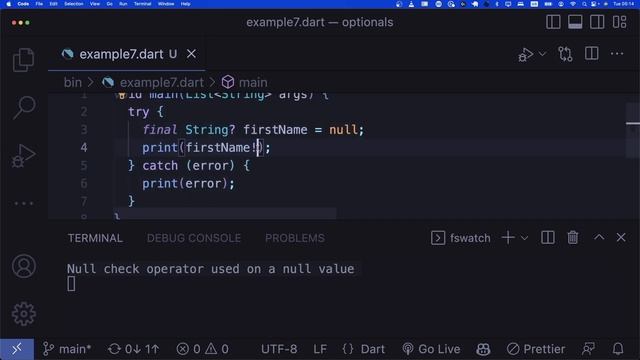Open the Copilot status icon
Screen dimensions: 640x360
pyautogui.click(x=483, y=349)
